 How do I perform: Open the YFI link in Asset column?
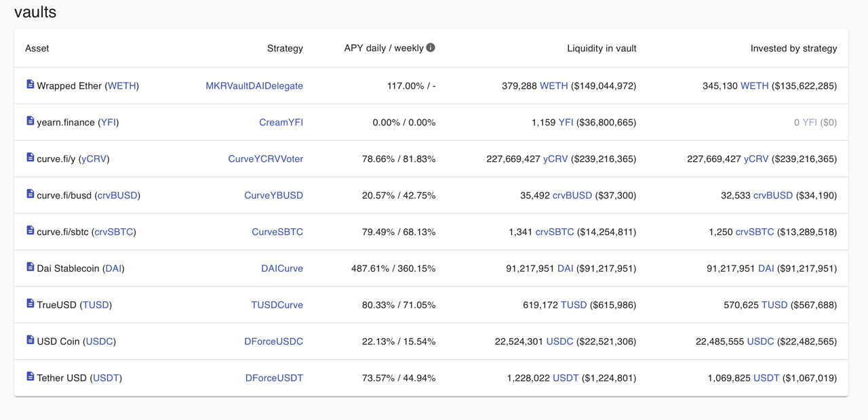click(x=108, y=123)
